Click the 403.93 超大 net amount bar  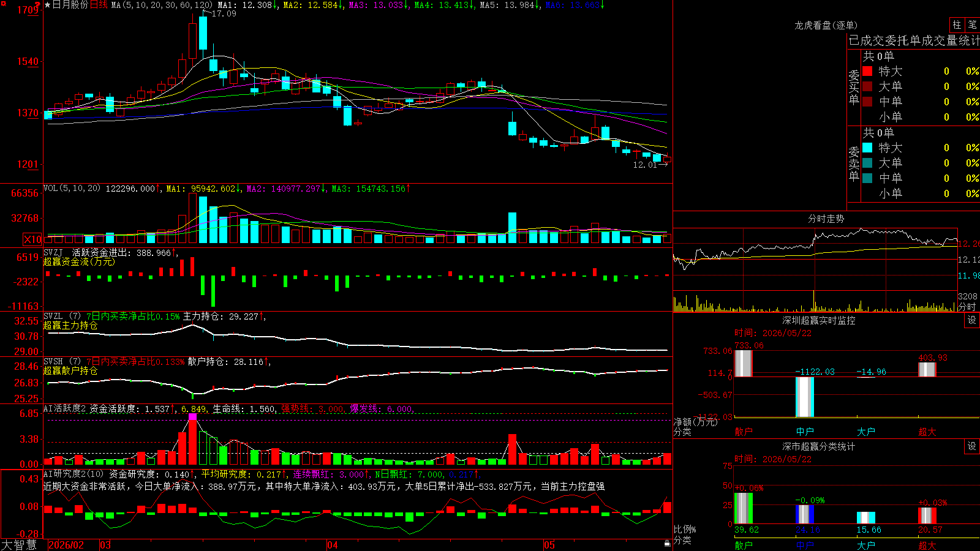pos(927,369)
